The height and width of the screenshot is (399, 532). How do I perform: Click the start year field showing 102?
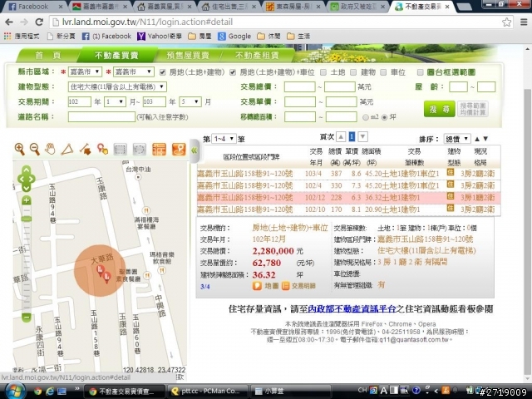[x=80, y=101]
